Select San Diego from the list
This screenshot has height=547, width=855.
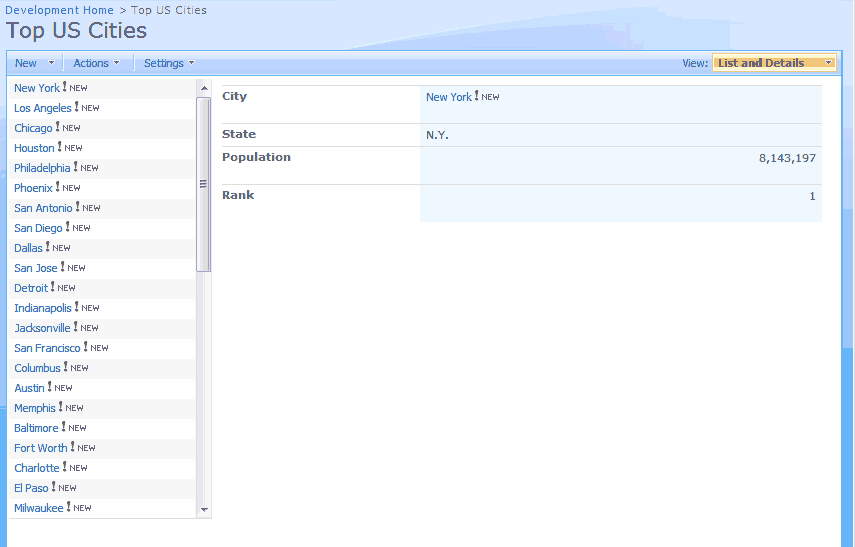pos(38,228)
